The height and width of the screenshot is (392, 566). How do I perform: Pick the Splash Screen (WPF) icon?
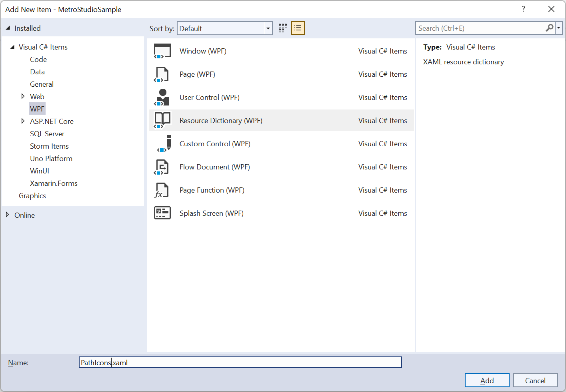pyautogui.click(x=162, y=213)
